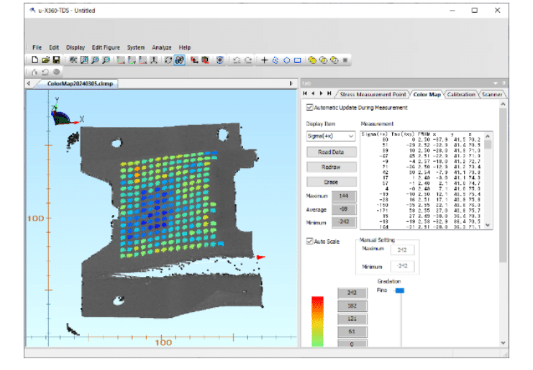Screen dimensions: 533x370
Task: Click the Manual Setting Maximum input field
Action: 402,250
